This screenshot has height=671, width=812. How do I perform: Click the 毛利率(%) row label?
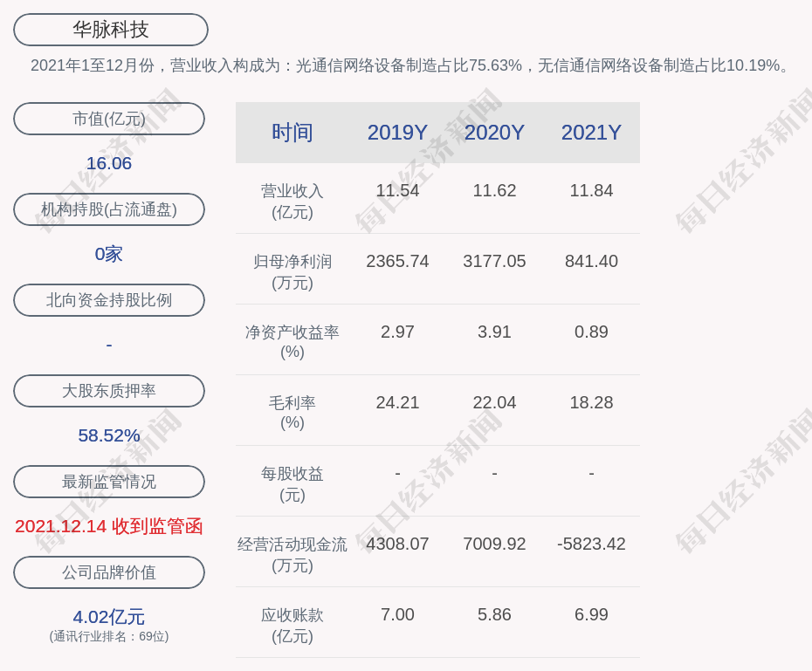(292, 413)
